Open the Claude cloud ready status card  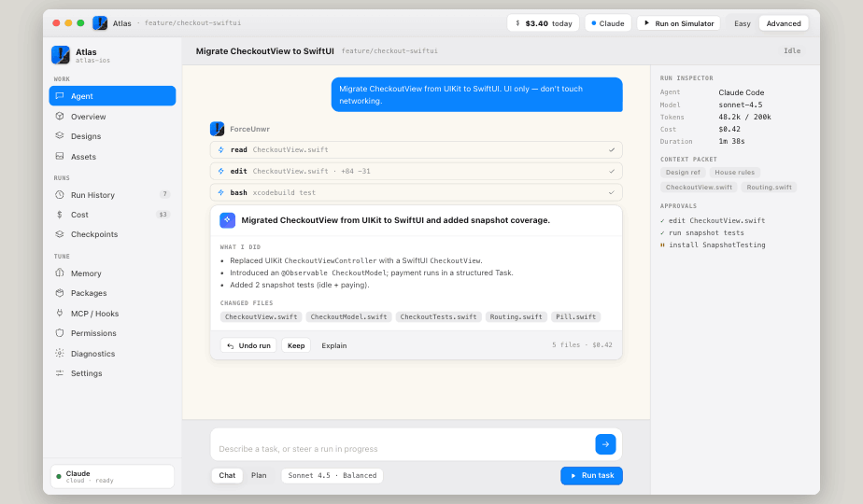[112, 477]
